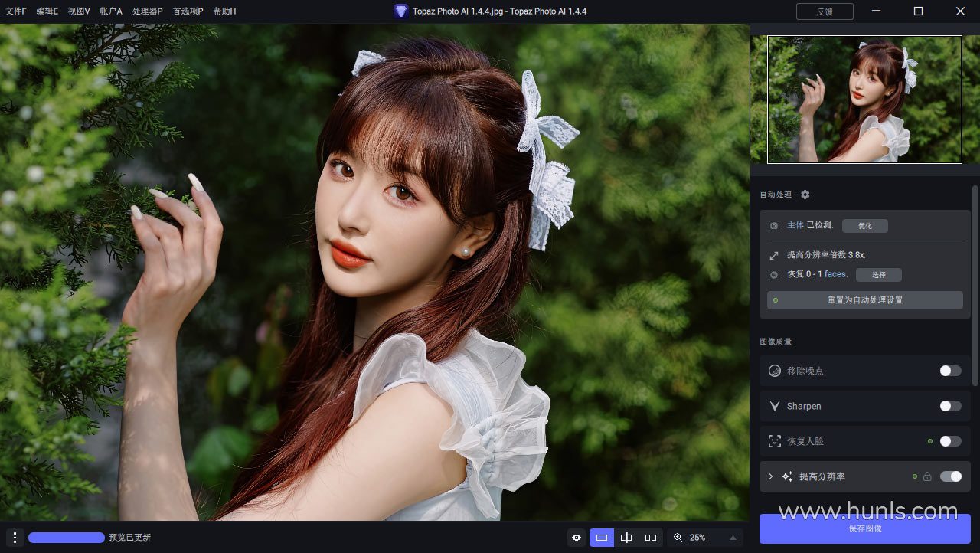Disable the 提高分辨率 toggle
This screenshot has height=553, width=980.
tap(950, 476)
